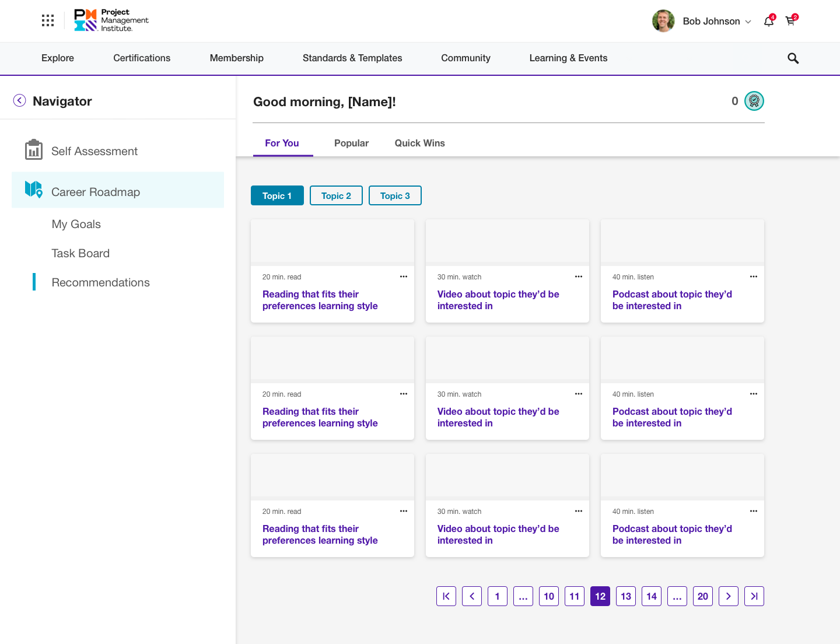Viewport: 840px width, 644px height.
Task: Click third-row podcast card thumbnail
Action: pos(682,477)
